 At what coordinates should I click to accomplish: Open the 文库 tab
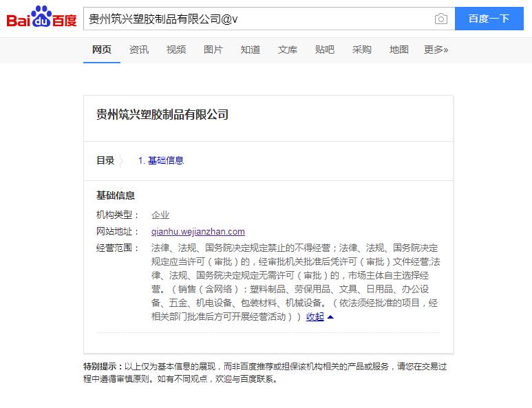pos(288,50)
